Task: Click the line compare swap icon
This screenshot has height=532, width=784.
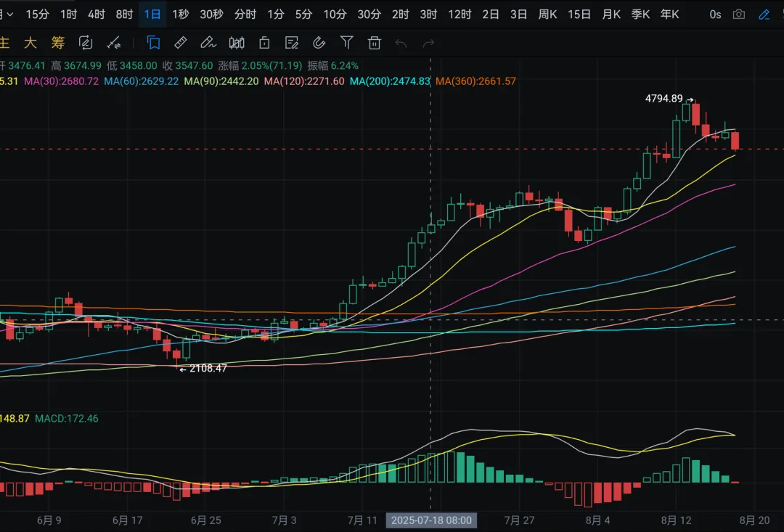Action: click(x=113, y=43)
